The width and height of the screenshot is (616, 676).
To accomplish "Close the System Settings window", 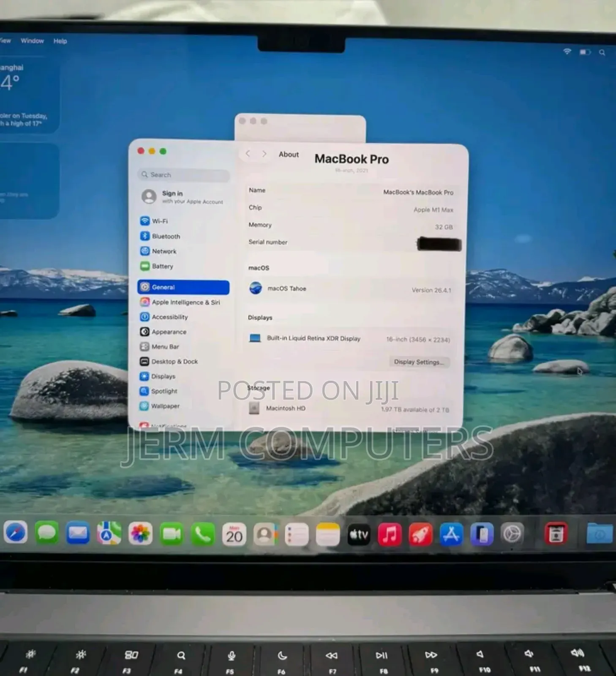I will click(141, 151).
